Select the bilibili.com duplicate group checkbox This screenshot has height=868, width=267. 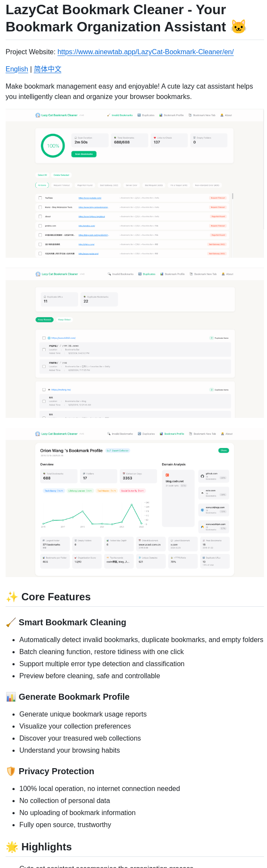coord(44,338)
